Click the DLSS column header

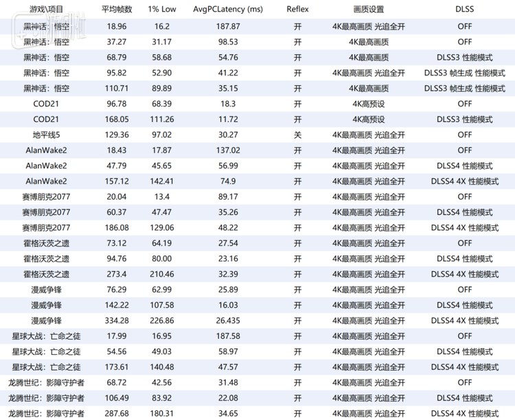pyautogui.click(x=464, y=10)
